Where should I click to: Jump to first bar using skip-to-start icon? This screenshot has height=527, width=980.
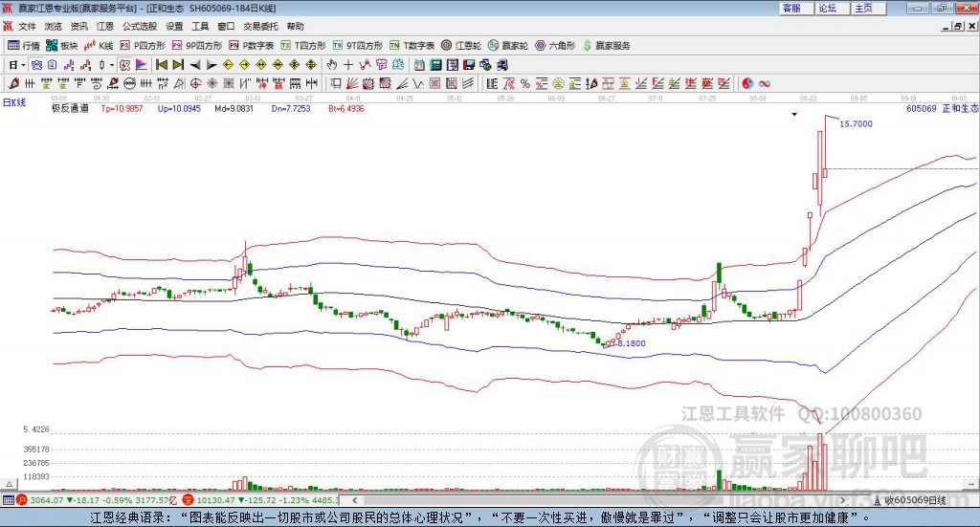click(x=162, y=64)
